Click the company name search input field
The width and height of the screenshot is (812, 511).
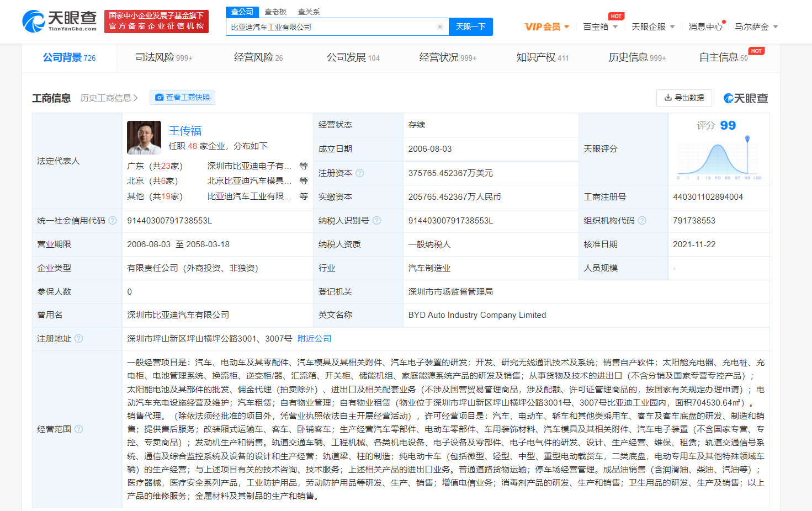[331, 27]
